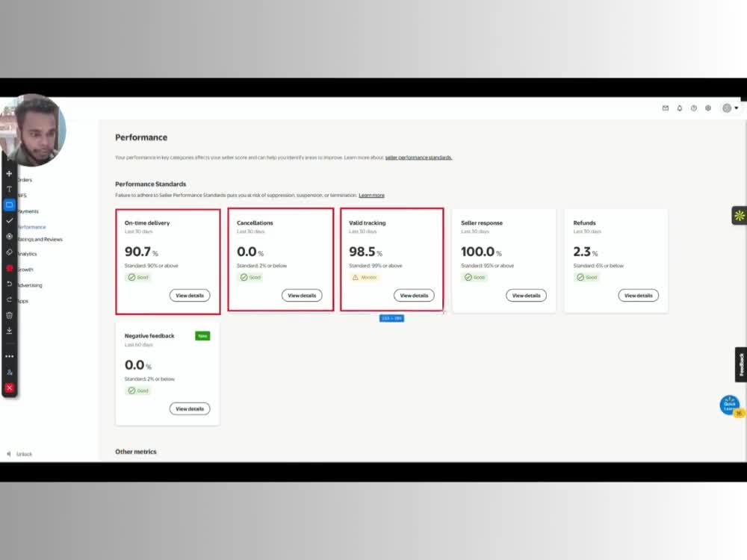Open the settings gear icon in header
Screen dimensions: 747x560
pos(708,108)
